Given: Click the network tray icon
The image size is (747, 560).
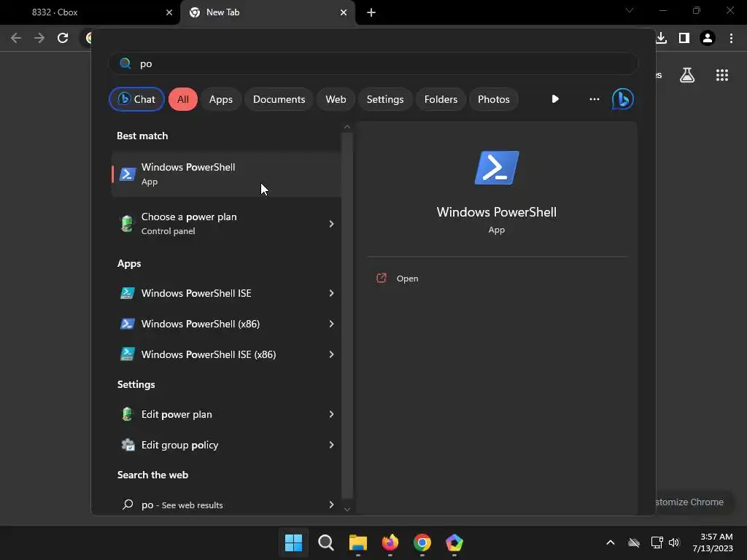Looking at the screenshot, I should coord(657,542).
